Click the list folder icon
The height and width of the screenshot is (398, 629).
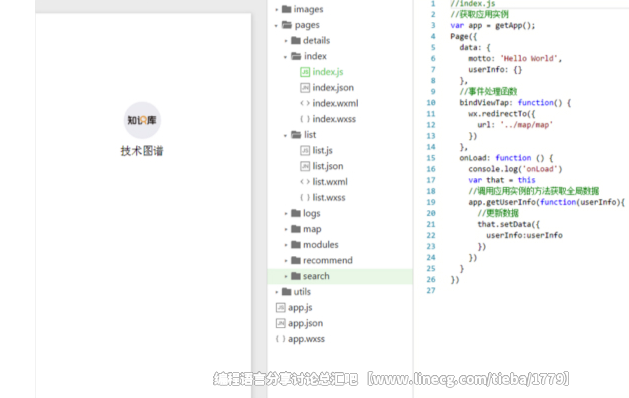point(296,134)
